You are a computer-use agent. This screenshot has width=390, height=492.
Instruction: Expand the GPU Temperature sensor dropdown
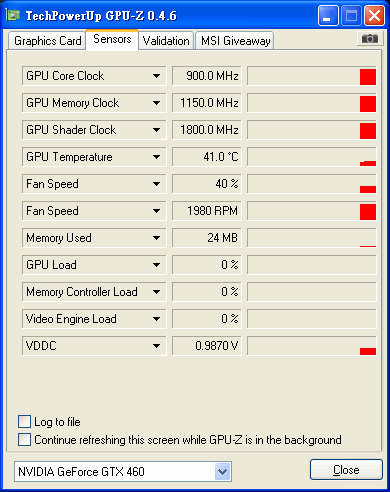click(x=156, y=157)
